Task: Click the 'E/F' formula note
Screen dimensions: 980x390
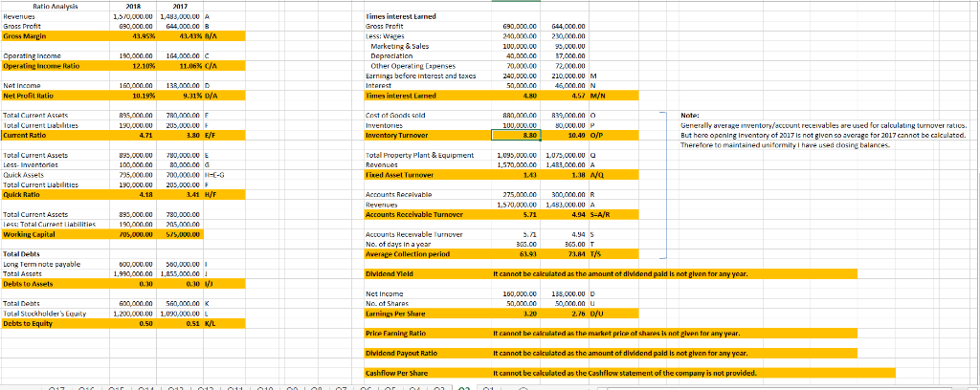Action: [210, 134]
